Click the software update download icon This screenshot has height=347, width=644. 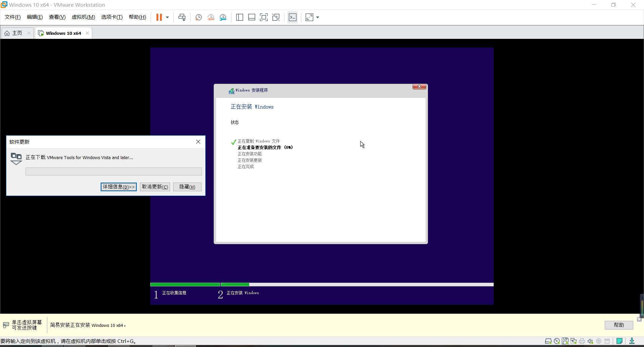16,159
